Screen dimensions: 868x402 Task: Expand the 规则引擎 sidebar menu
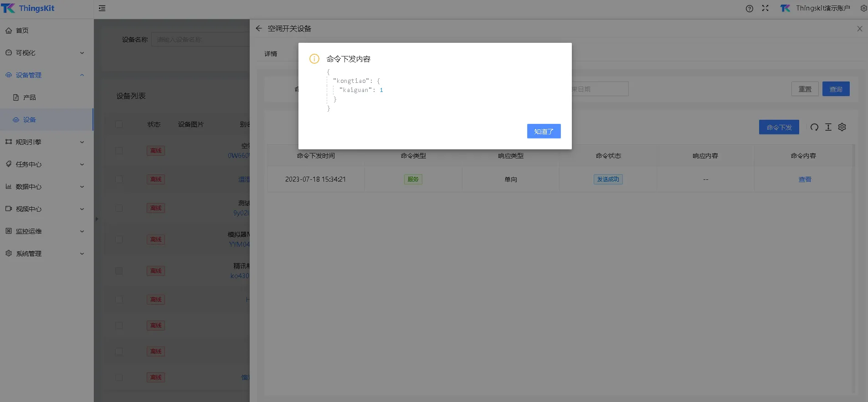[x=46, y=142]
